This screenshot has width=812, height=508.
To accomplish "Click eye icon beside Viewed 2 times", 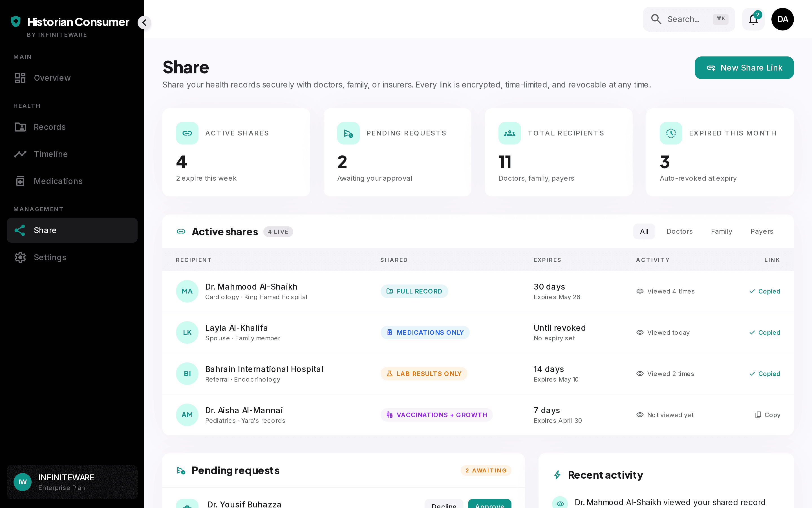I will click(x=640, y=374).
